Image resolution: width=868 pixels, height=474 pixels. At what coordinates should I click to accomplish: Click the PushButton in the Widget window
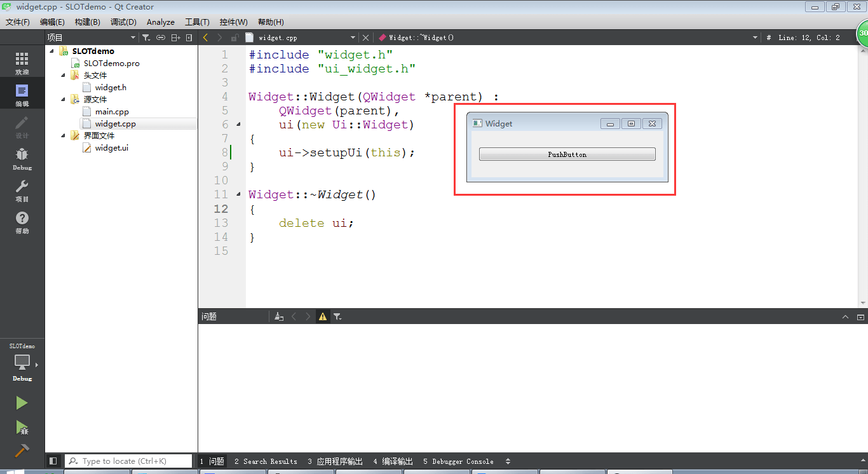[567, 154]
